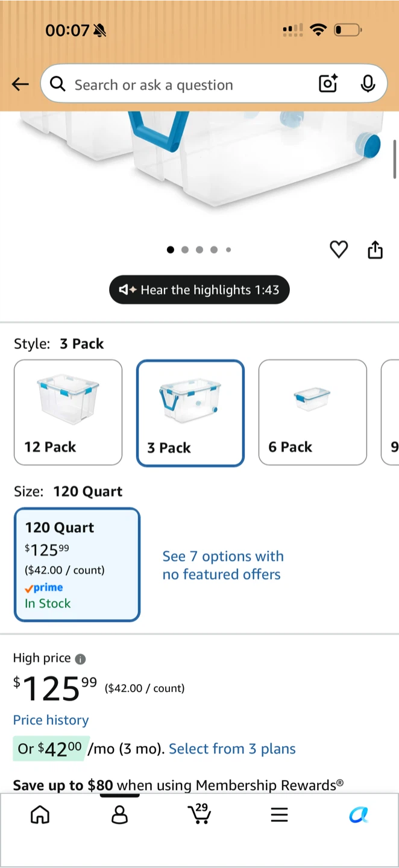Expand Select from 3 plans
This screenshot has height=868, width=399.
click(232, 749)
